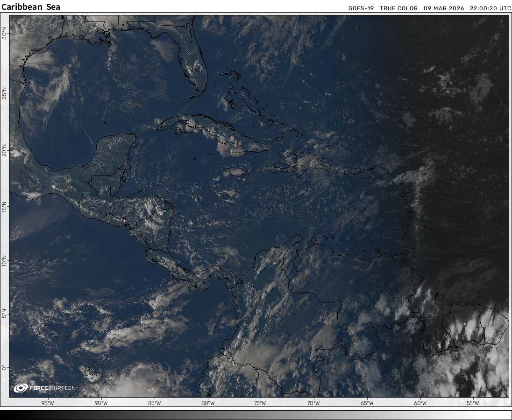Click the 95°W longitude axis label
Screen dimensions: 512x420
48,403
